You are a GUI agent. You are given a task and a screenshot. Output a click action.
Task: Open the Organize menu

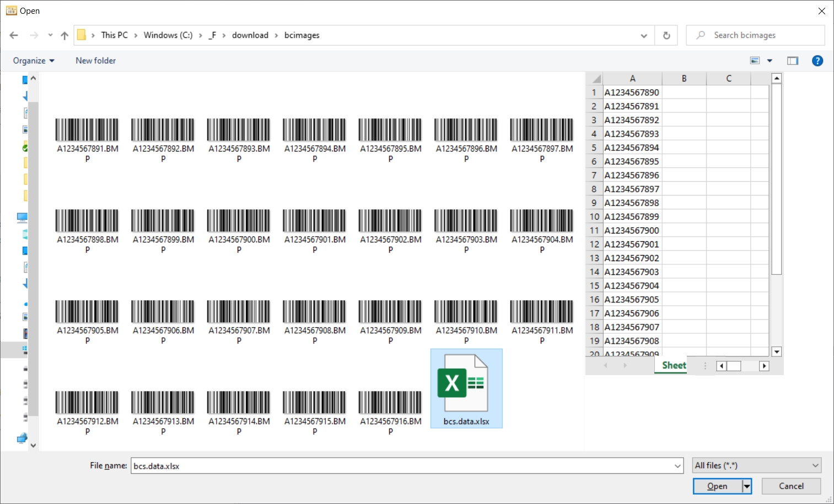pyautogui.click(x=33, y=61)
